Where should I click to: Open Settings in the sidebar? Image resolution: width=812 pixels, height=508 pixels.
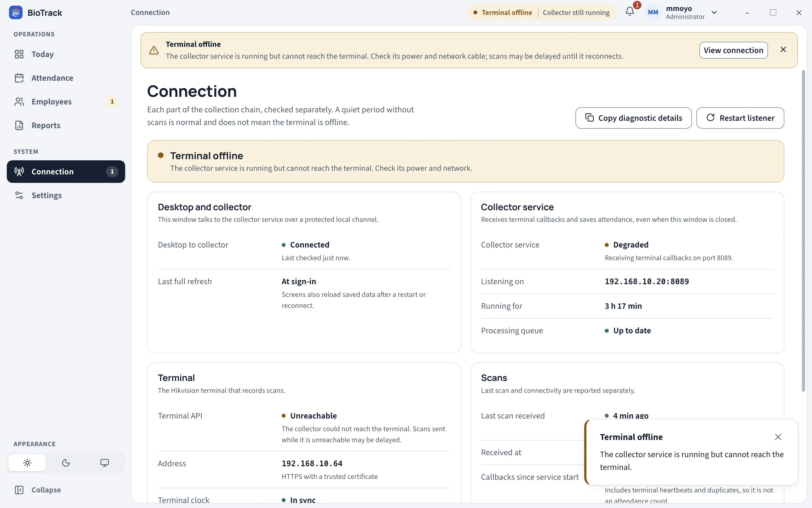pyautogui.click(x=66, y=195)
